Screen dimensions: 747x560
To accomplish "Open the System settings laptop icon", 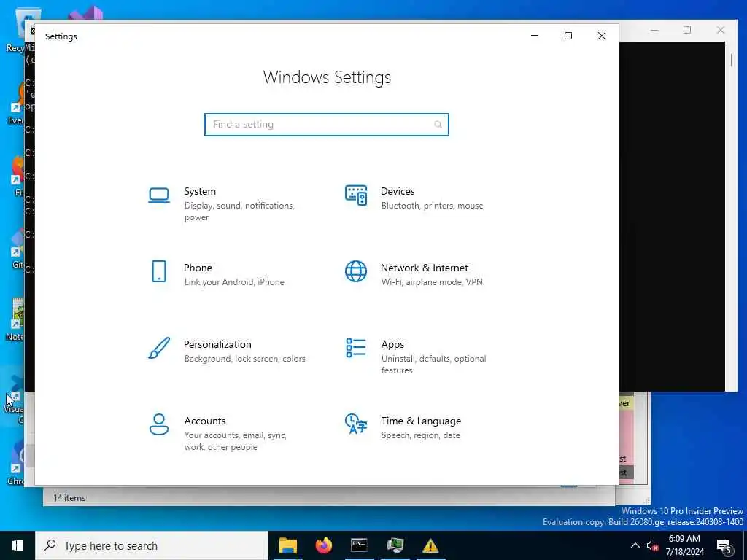I will 158,195.
